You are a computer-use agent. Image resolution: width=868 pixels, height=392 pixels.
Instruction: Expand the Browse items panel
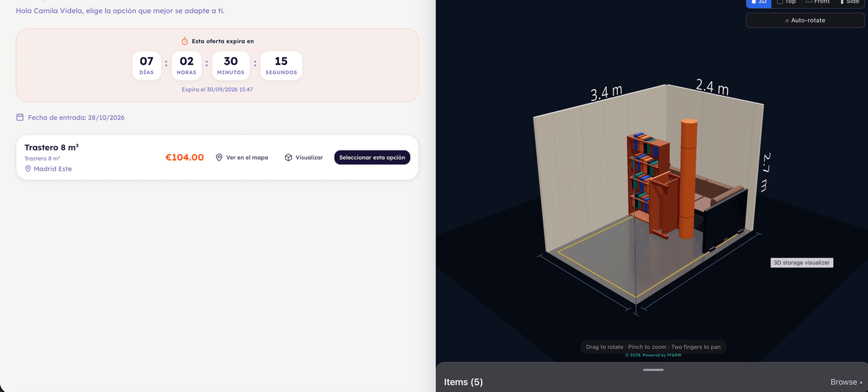846,382
